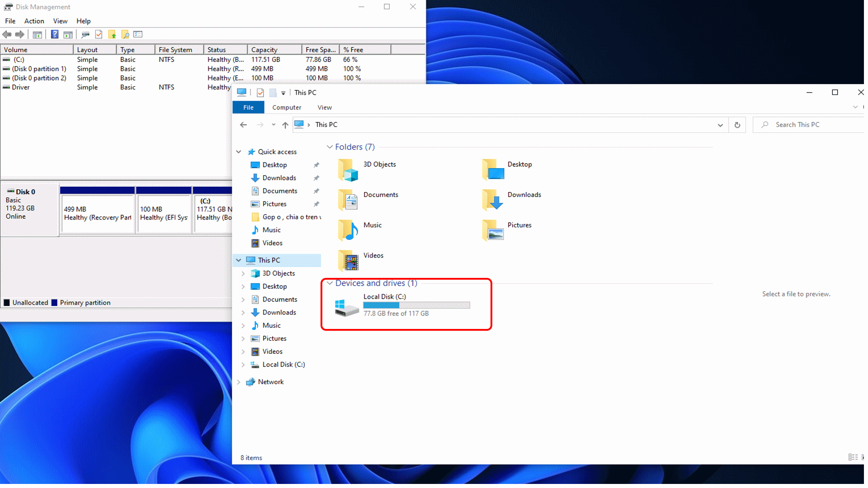
Task: Expand Local Disk (C:) in navigation tree
Action: tap(243, 365)
